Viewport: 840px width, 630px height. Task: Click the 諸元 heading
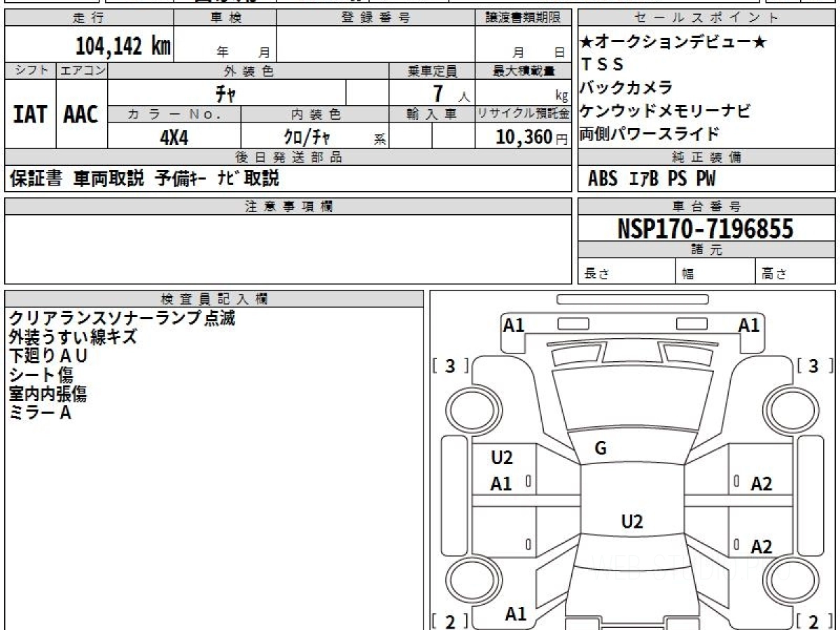click(x=706, y=250)
